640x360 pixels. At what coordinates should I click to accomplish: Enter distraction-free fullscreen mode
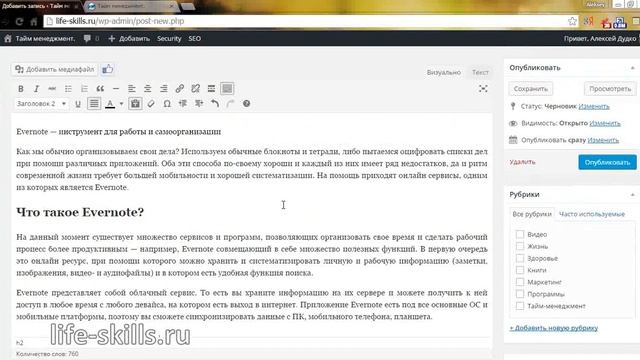point(483,89)
